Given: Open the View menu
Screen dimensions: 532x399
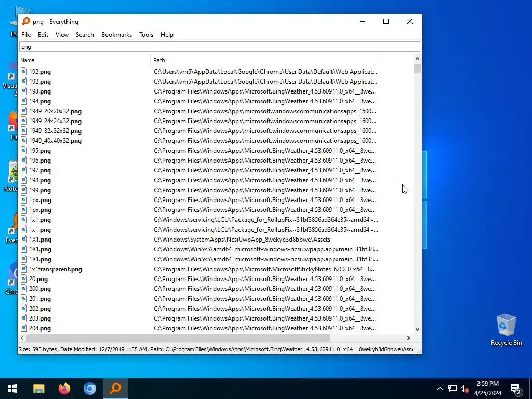Looking at the screenshot, I should pyautogui.click(x=62, y=35).
